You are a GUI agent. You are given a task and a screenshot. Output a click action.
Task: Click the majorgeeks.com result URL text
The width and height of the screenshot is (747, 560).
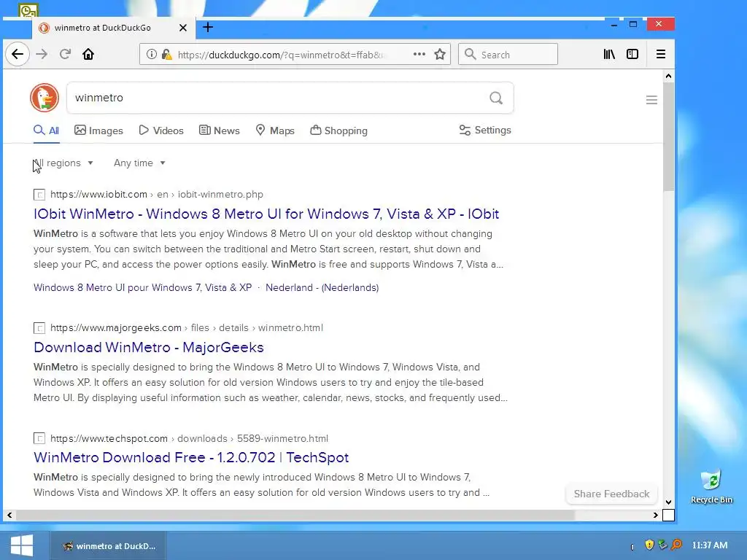tap(187, 327)
